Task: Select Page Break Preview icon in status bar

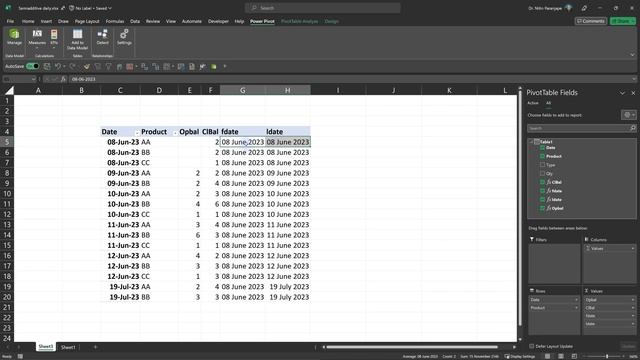Action: 574,356
